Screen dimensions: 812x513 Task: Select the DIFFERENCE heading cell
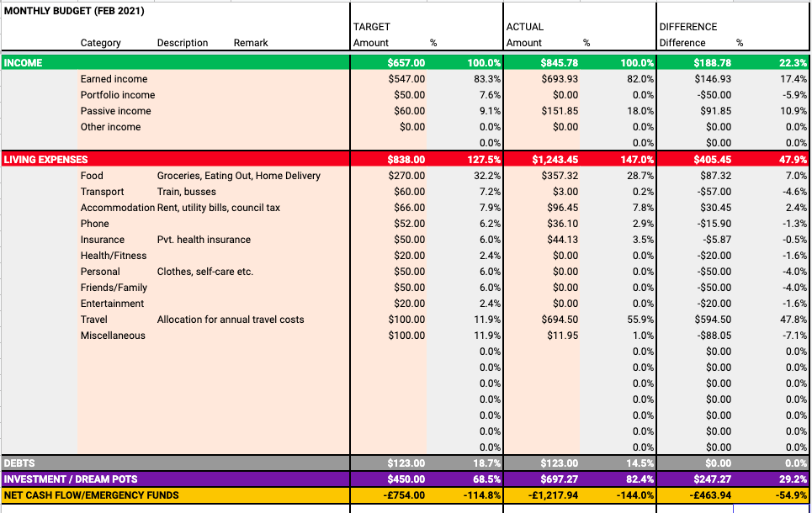pos(687,27)
